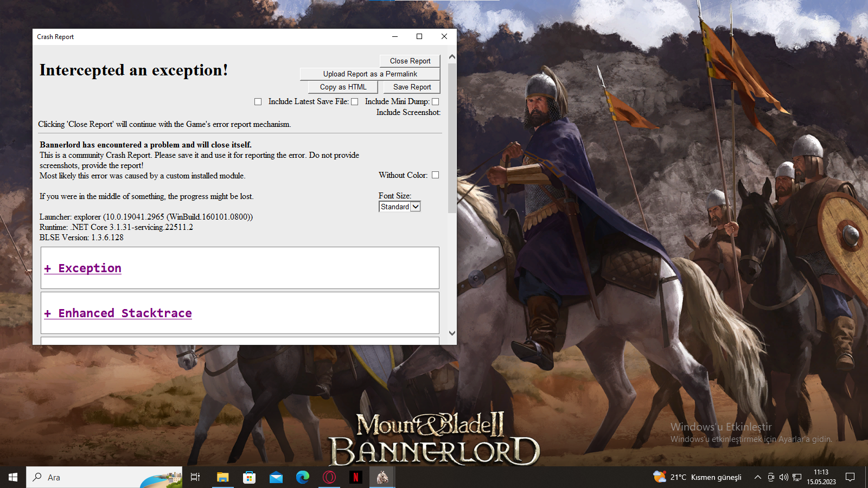
Task: Click the Close Report button
Action: [x=410, y=61]
